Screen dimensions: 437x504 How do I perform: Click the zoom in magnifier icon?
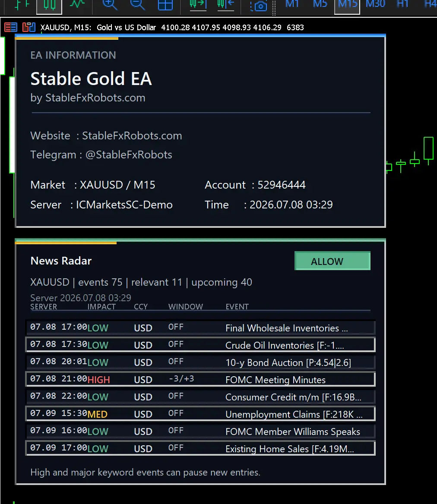click(x=110, y=5)
